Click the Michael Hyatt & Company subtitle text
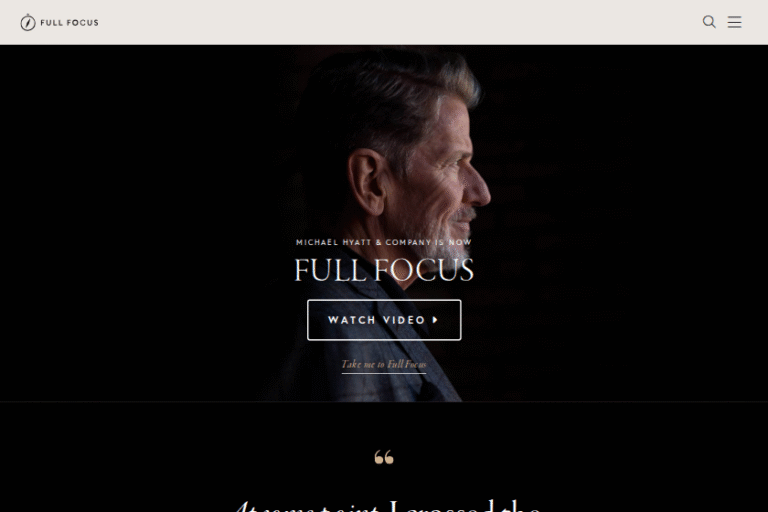Viewport: 768px width, 512px height. coord(384,242)
